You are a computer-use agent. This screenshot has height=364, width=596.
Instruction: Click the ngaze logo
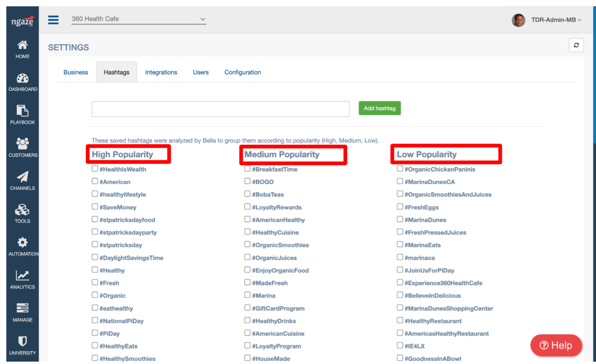22,21
